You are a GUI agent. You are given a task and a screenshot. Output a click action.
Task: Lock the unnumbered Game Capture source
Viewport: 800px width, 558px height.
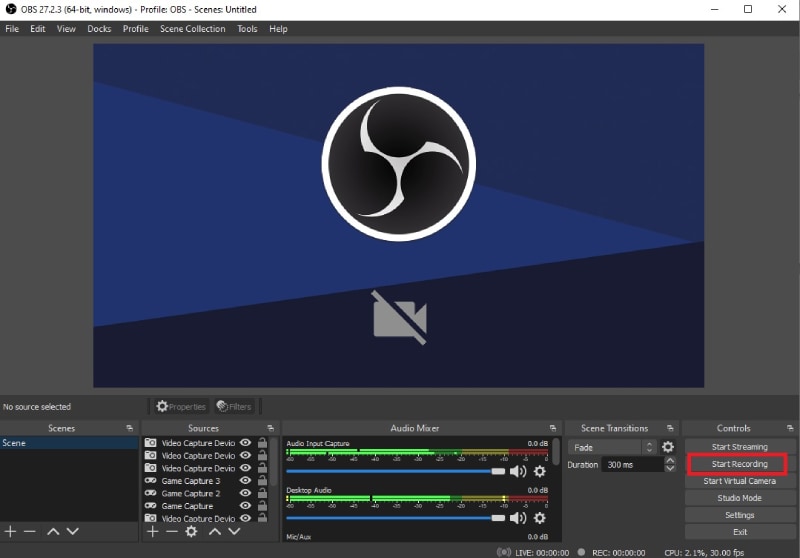click(x=262, y=505)
